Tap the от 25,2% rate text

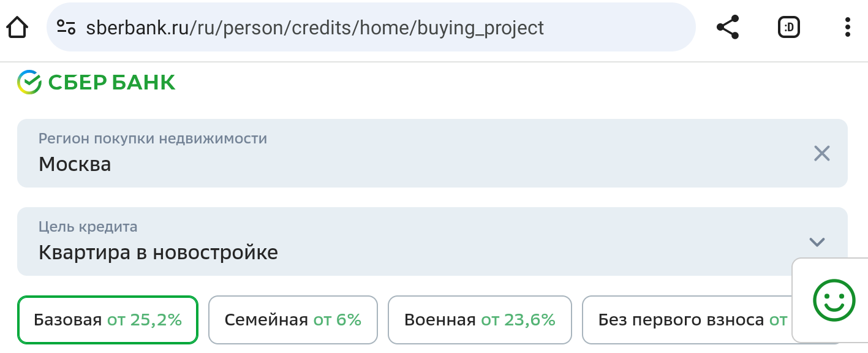[145, 320]
